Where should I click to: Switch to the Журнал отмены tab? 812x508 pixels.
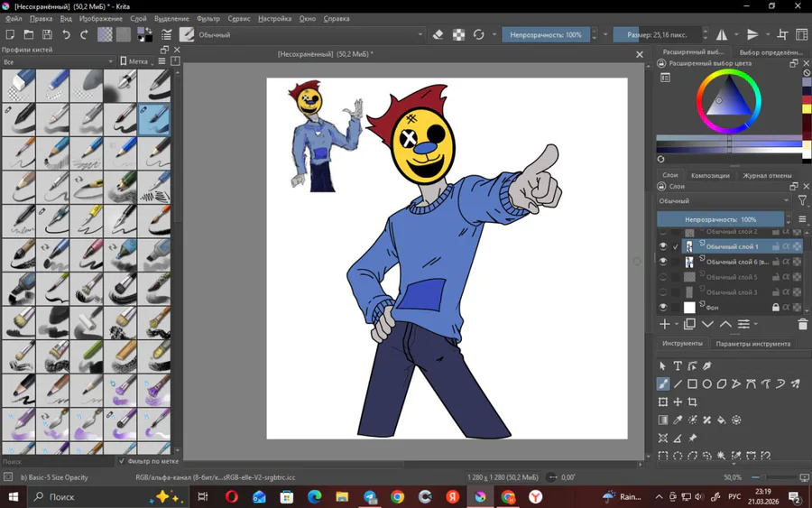click(x=766, y=176)
